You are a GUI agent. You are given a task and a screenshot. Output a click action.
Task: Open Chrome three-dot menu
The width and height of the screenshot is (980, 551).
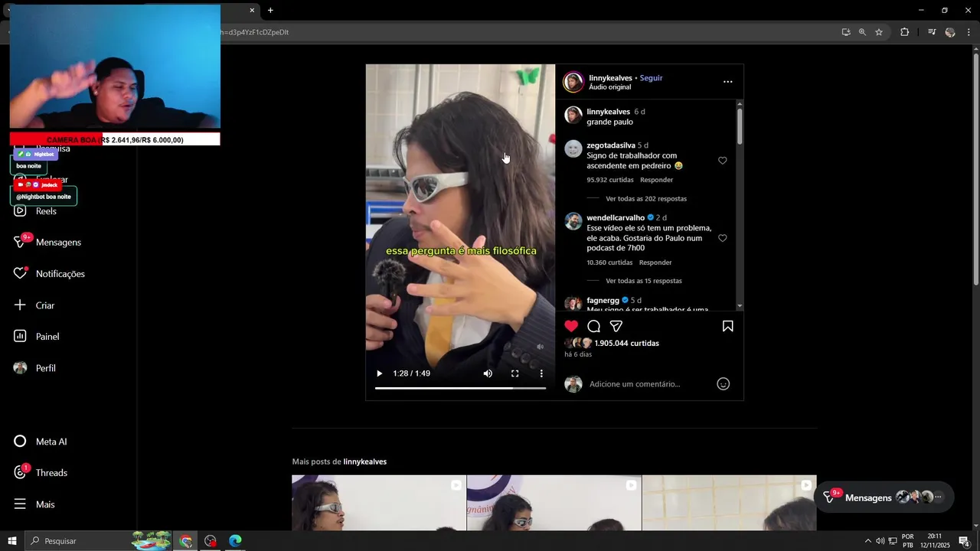tap(969, 32)
